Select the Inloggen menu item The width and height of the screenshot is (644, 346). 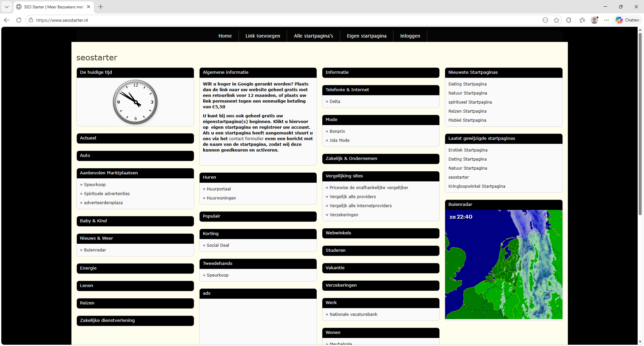pyautogui.click(x=410, y=36)
